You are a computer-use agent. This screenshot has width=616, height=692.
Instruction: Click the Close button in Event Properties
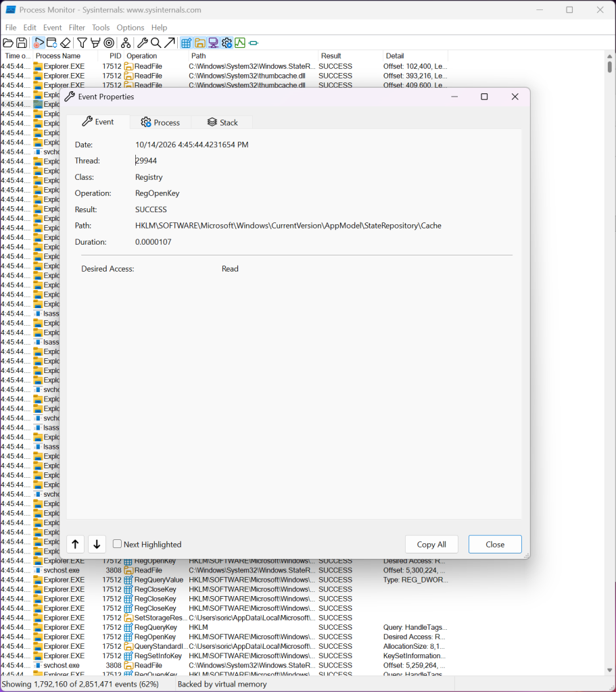tap(495, 544)
